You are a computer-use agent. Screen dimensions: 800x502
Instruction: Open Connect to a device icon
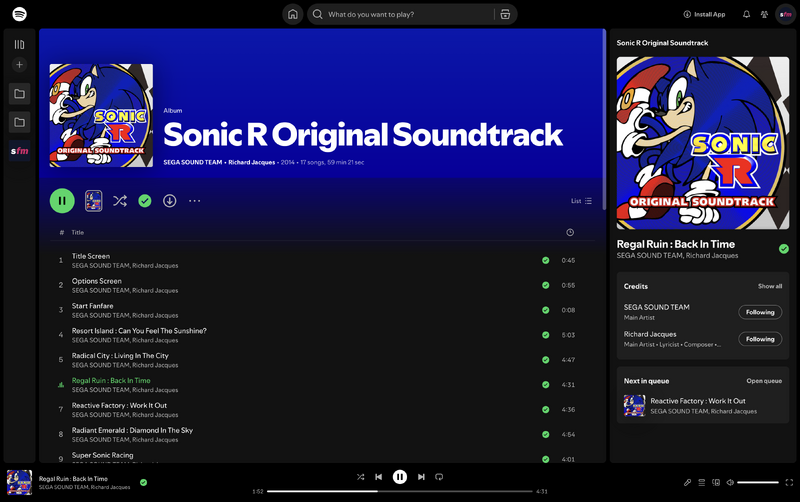pyautogui.click(x=716, y=483)
